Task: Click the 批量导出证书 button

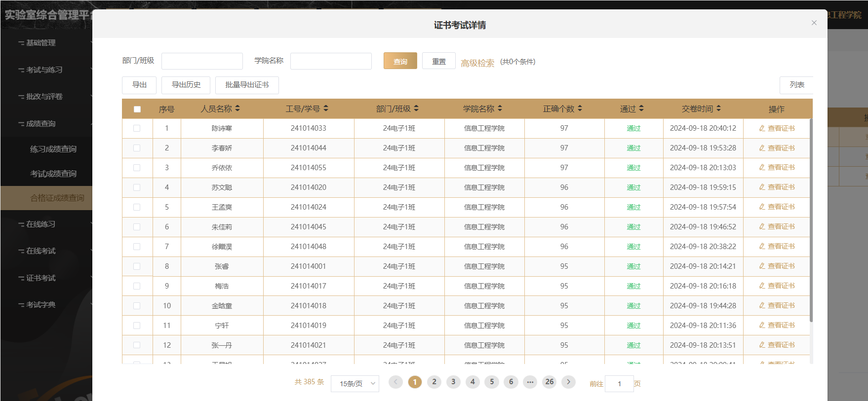Action: tap(247, 85)
